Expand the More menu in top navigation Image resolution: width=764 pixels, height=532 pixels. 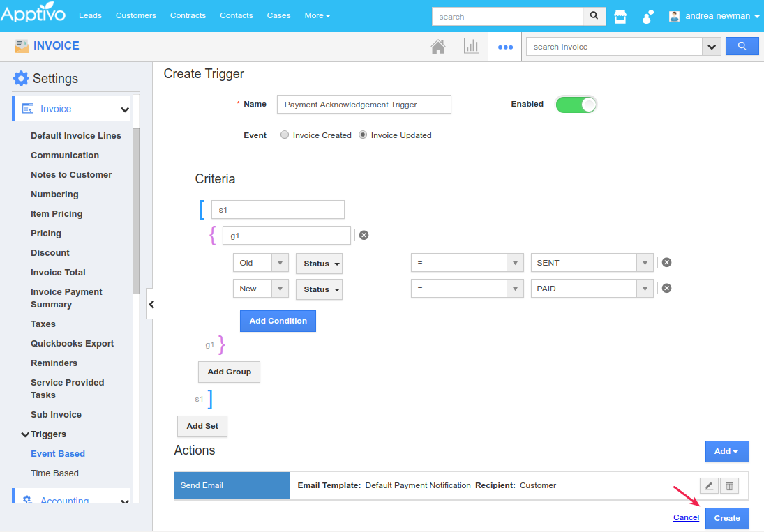coord(317,15)
